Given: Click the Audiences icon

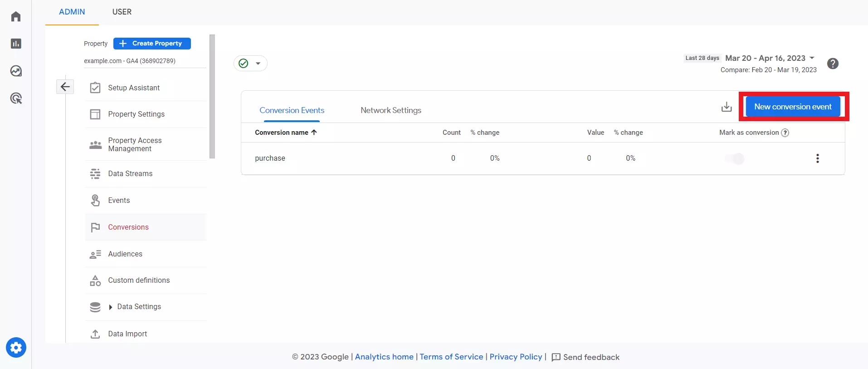Looking at the screenshot, I should tap(95, 254).
